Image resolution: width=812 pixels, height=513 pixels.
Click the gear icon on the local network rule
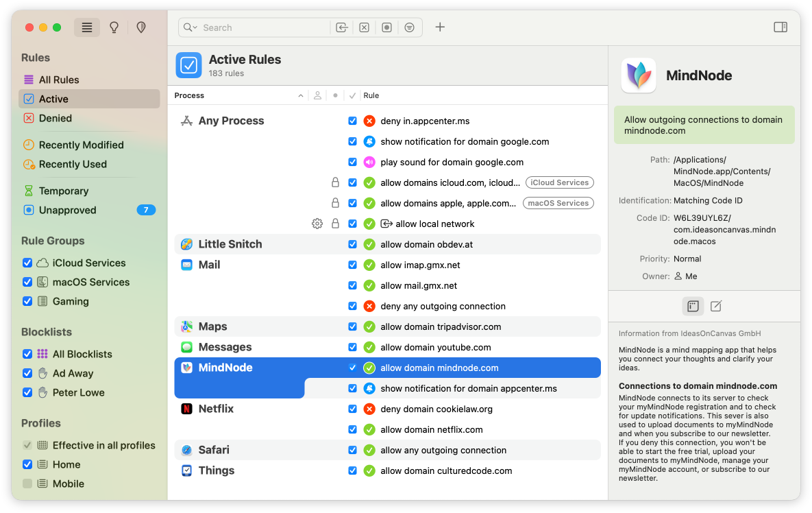tap(317, 223)
